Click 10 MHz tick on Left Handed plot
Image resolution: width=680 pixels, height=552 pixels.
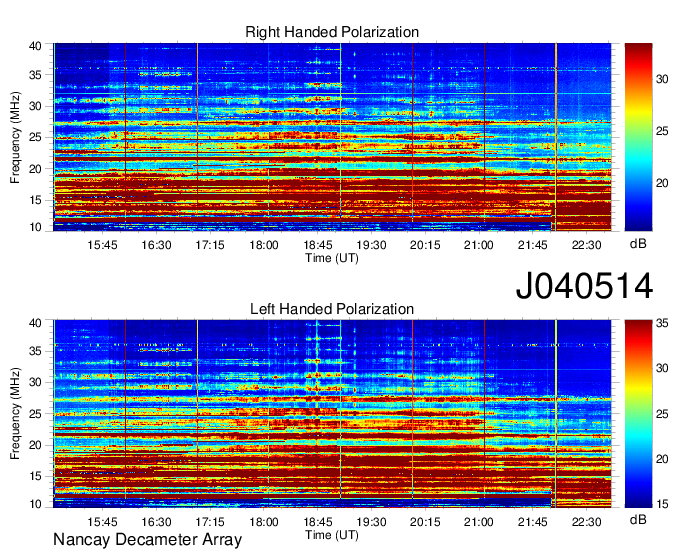tap(35, 504)
